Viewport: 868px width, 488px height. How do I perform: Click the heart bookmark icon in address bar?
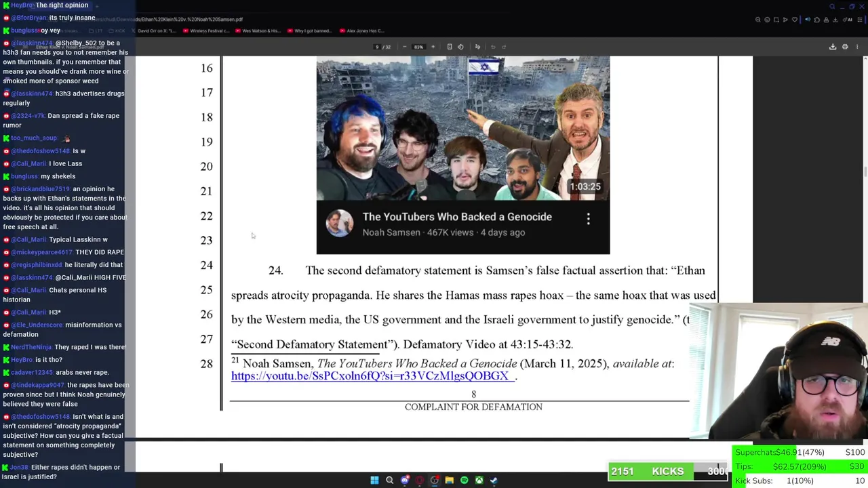point(795,20)
